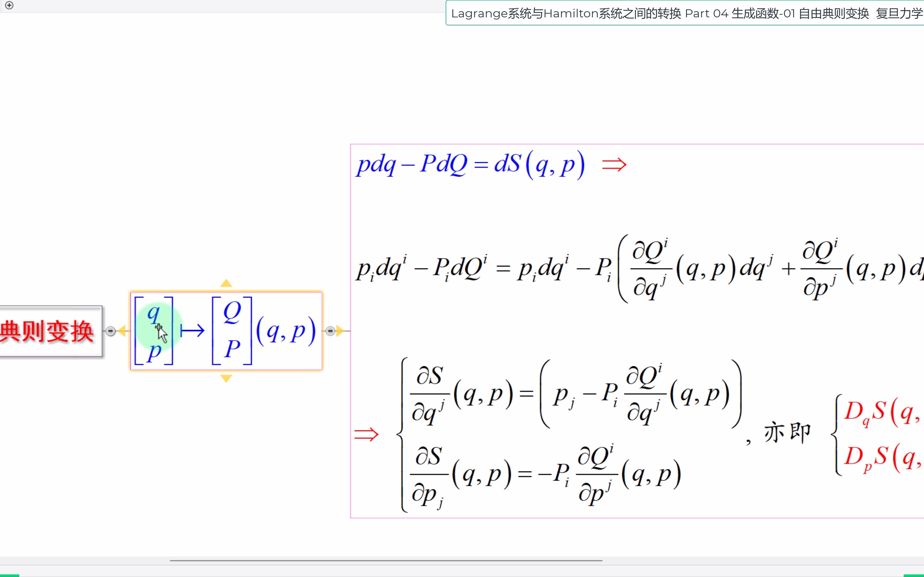924x577 pixels.
Task: Click yellow down arrow below the selected node
Action: 226,378
